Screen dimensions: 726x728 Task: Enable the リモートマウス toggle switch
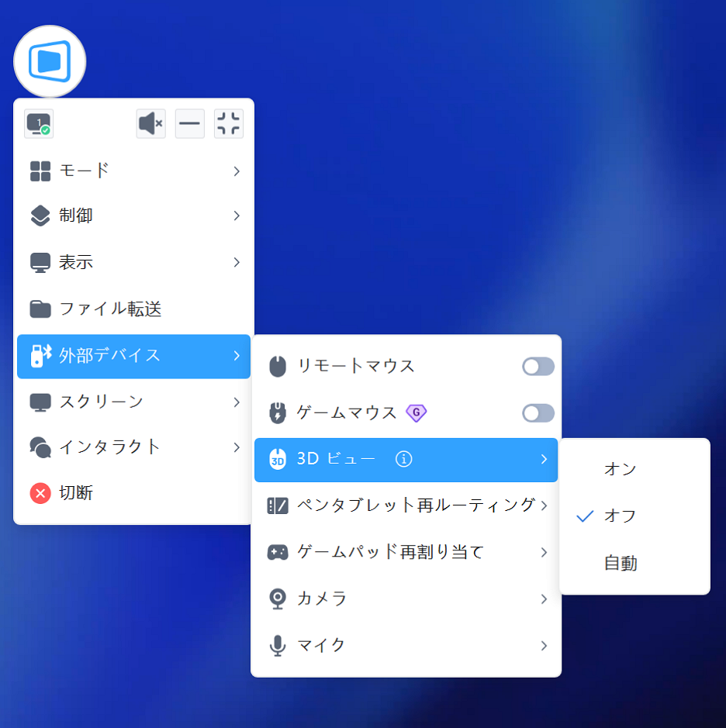click(x=538, y=367)
